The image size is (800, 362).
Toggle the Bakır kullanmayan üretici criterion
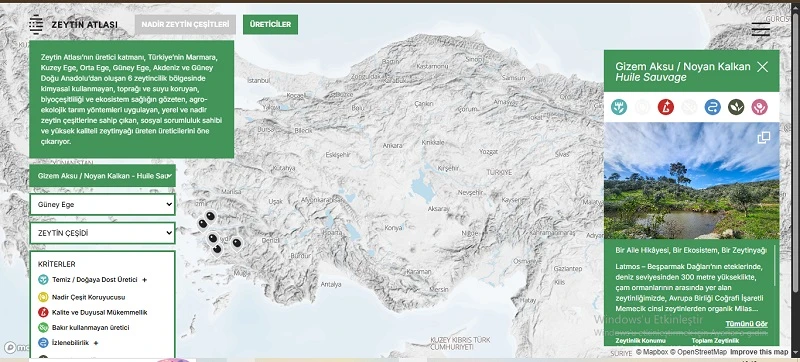84,327
